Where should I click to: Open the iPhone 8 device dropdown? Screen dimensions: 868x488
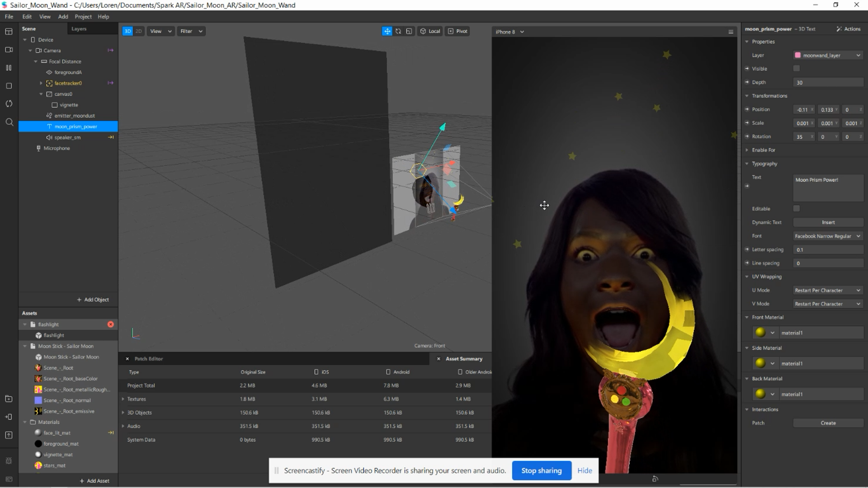509,32
